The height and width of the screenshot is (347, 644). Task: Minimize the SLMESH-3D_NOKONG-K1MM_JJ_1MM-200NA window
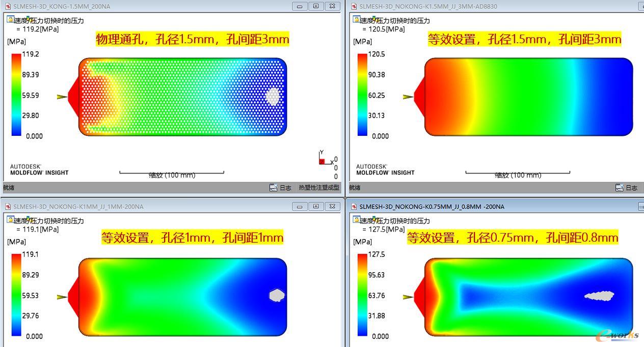pyautogui.click(x=300, y=207)
